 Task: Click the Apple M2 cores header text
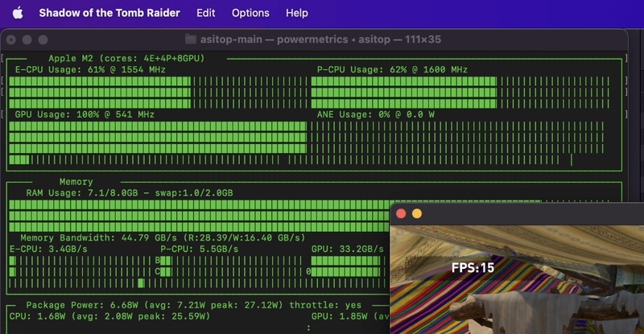coord(126,58)
